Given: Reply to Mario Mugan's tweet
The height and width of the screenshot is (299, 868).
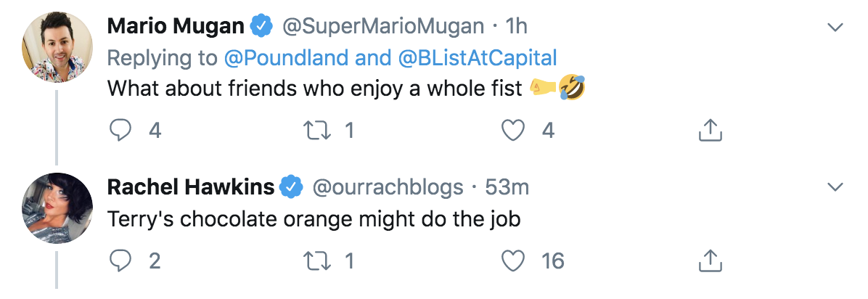Looking at the screenshot, I should [x=119, y=130].
